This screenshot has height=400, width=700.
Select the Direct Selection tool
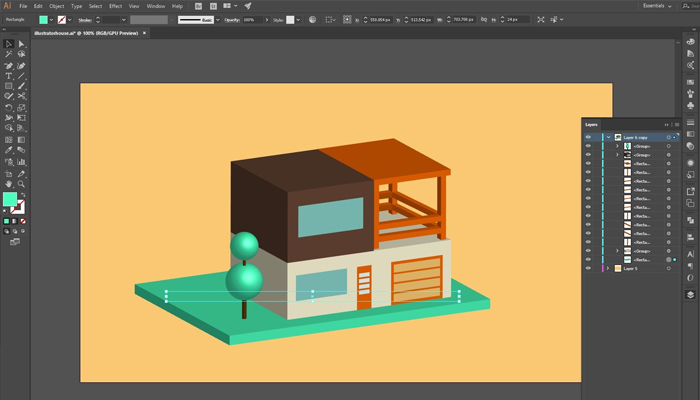pos(21,44)
